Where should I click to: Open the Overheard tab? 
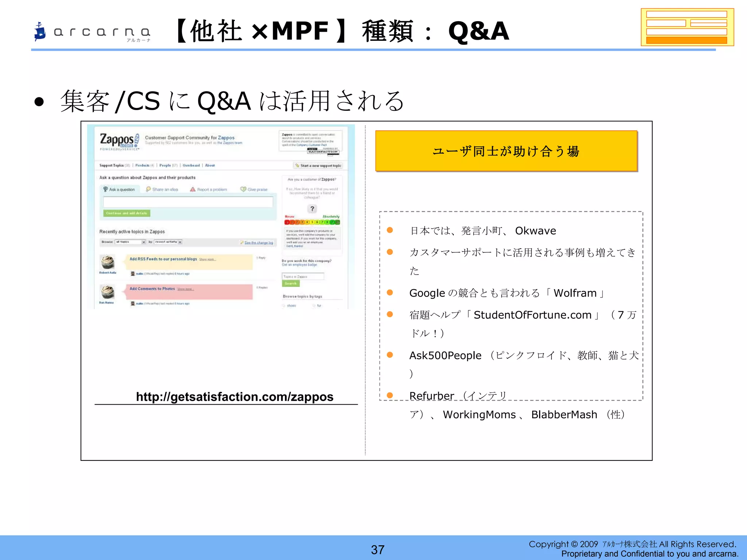tap(191, 166)
